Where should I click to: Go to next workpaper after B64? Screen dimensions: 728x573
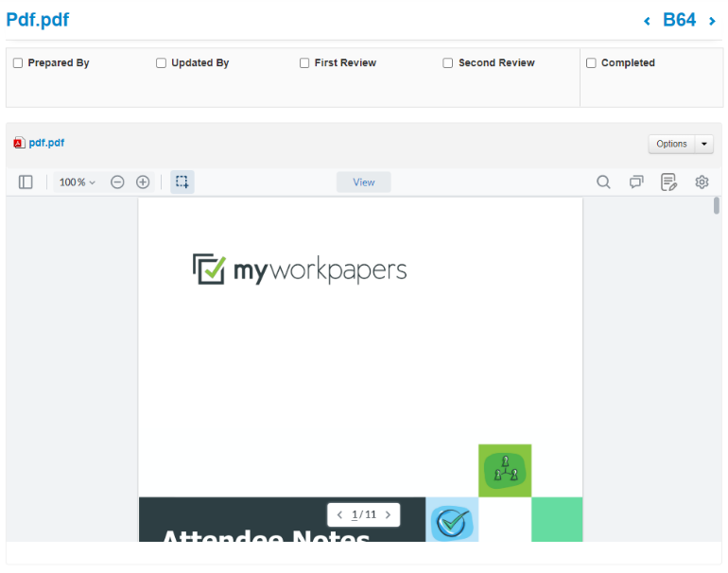click(712, 21)
